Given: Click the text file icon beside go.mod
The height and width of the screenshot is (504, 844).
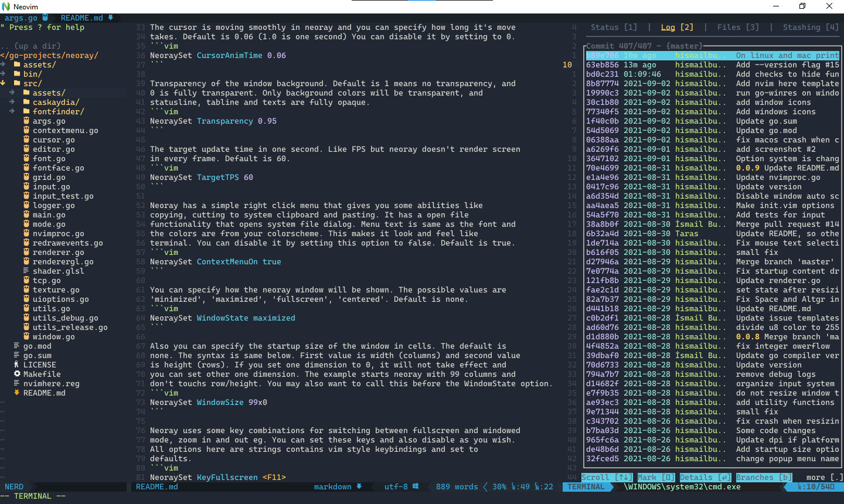Looking at the screenshot, I should coord(17,346).
